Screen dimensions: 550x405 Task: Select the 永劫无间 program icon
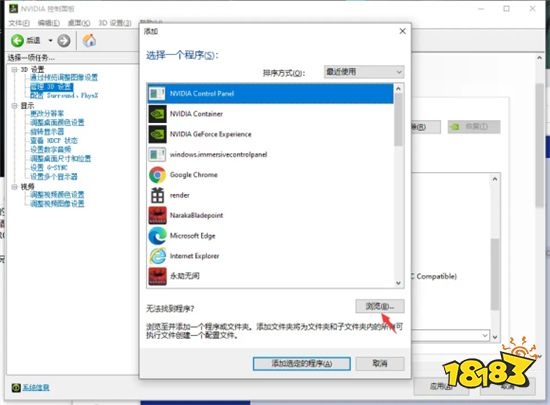157,276
